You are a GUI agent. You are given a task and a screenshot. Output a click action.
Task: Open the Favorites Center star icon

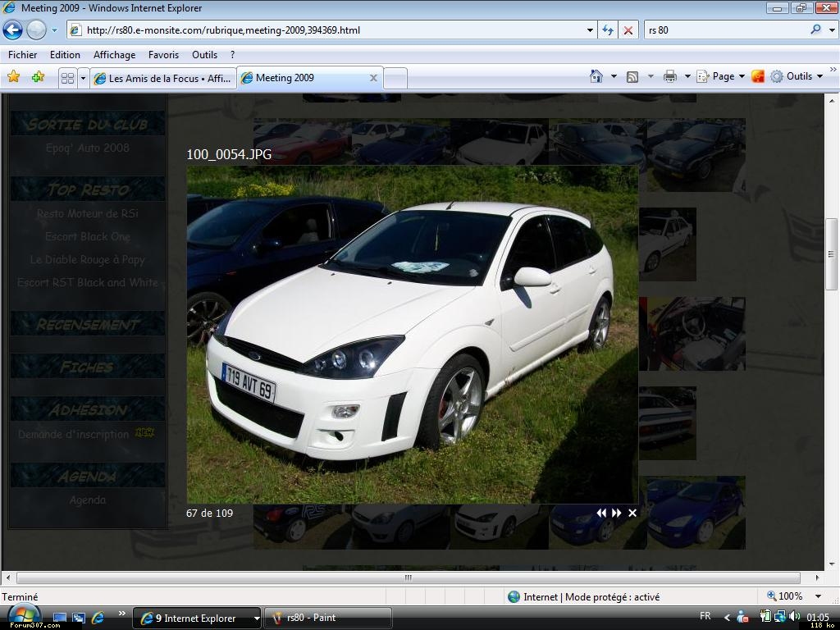14,77
